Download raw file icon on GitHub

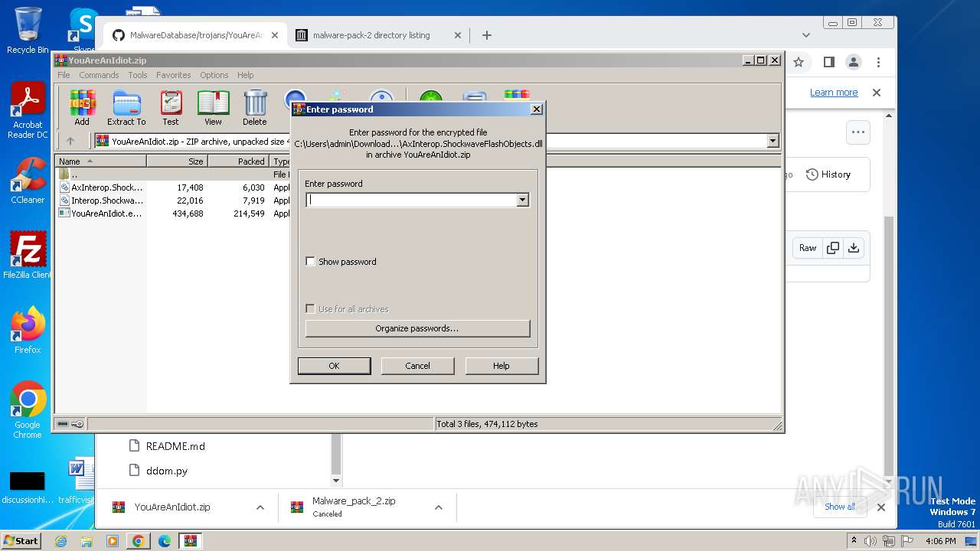click(854, 248)
